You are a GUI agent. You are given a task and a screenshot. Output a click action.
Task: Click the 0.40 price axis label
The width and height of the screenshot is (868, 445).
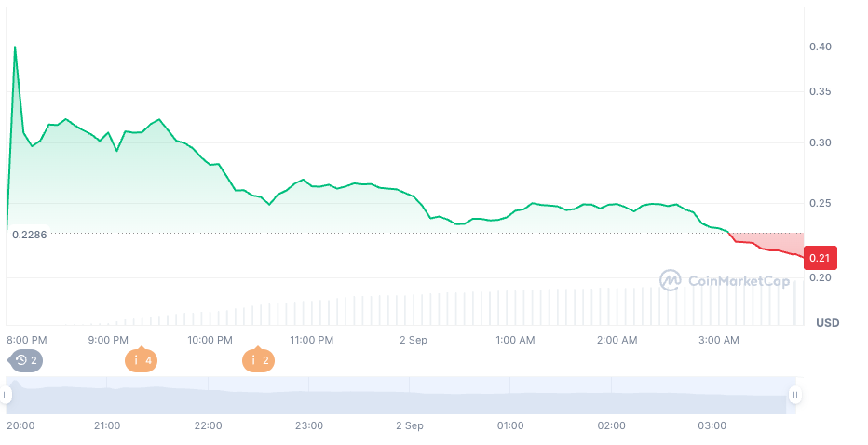click(821, 47)
